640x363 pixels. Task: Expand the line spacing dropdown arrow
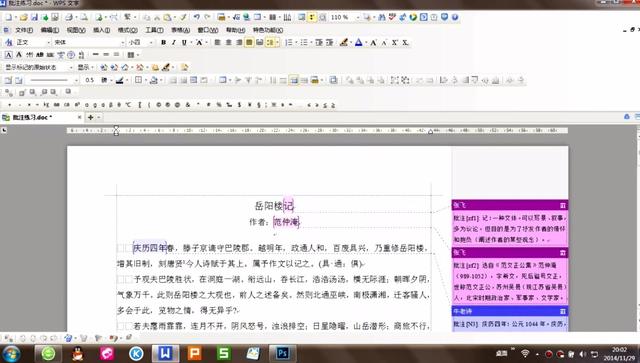(277, 42)
